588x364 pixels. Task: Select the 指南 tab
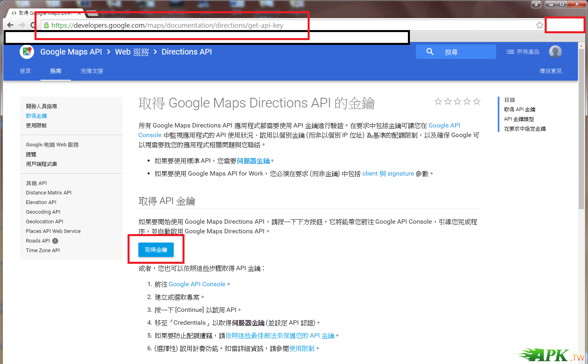(x=56, y=71)
